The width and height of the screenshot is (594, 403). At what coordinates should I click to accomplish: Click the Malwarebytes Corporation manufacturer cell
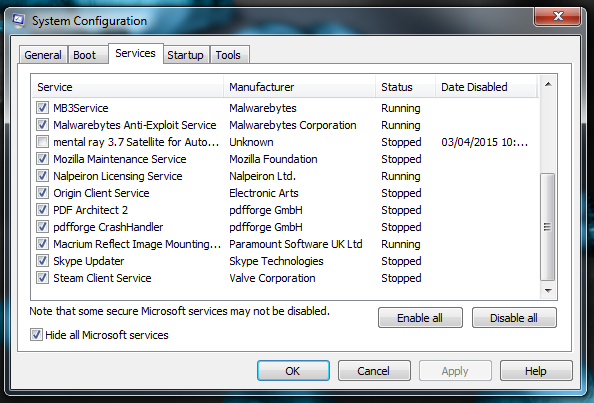(292, 125)
